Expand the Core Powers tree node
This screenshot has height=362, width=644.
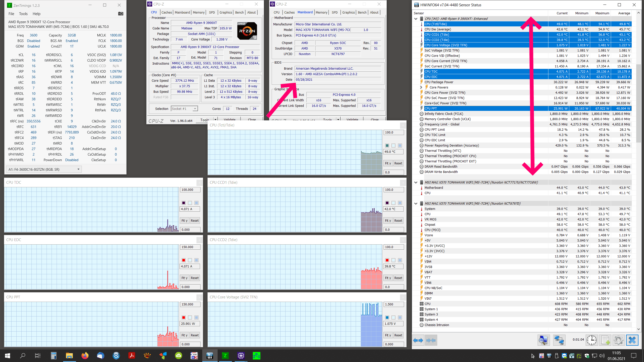tap(421, 87)
